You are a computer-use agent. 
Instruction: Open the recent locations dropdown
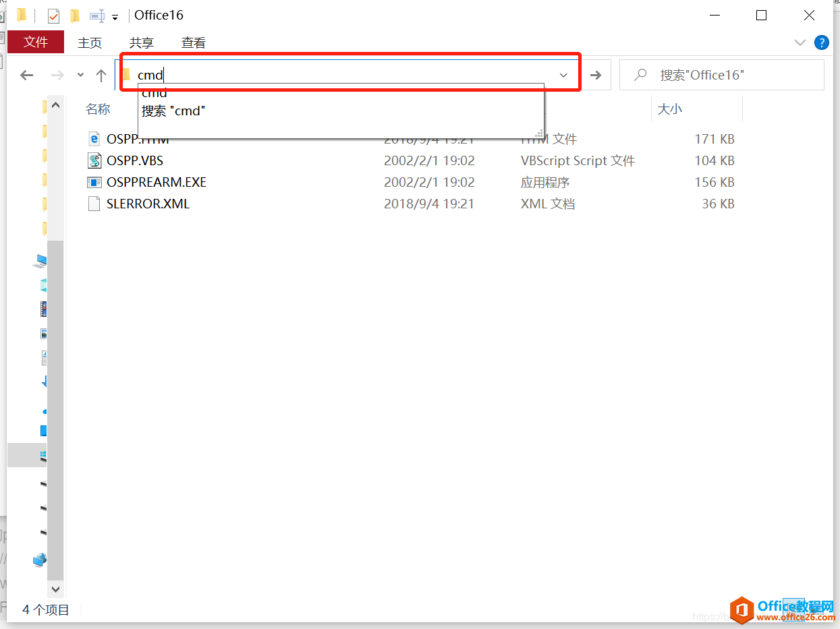(x=80, y=76)
